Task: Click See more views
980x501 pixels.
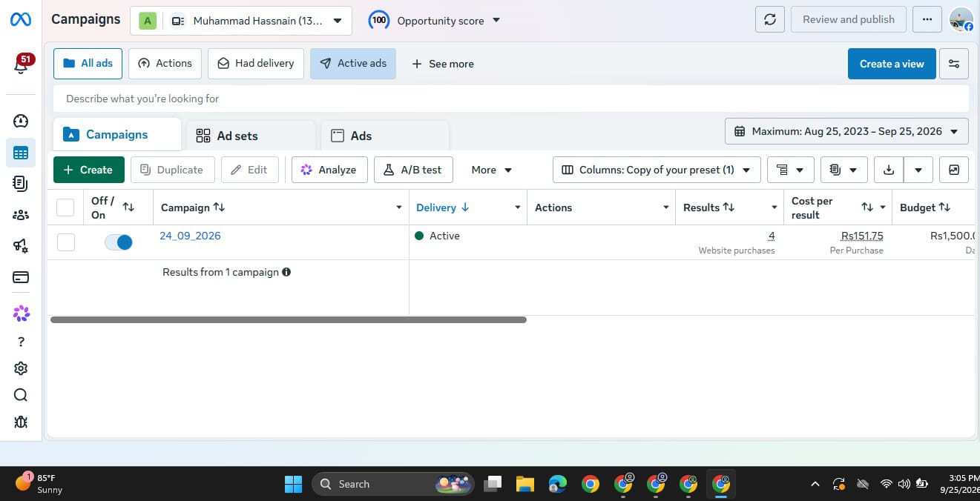Action: pyautogui.click(x=443, y=64)
